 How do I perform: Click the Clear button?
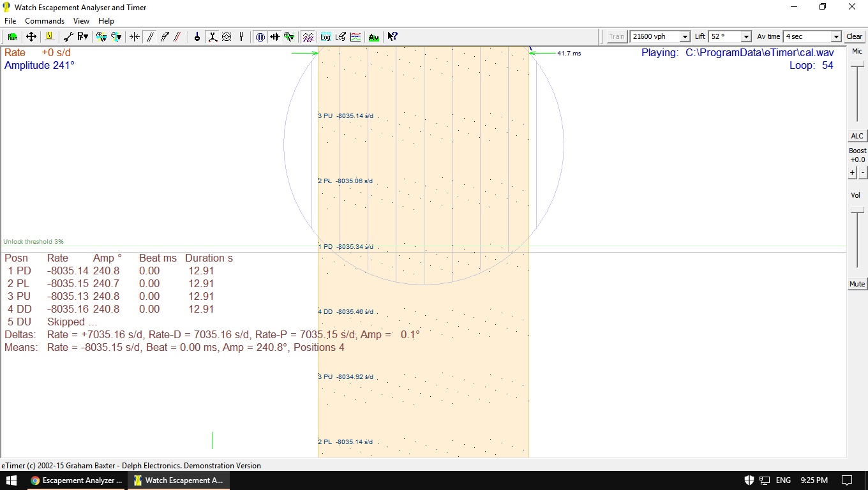(855, 36)
